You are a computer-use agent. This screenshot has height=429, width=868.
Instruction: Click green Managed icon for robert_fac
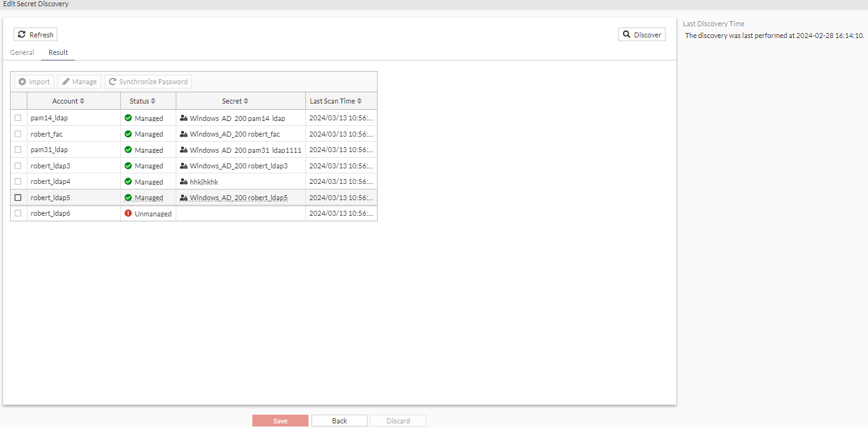point(128,134)
